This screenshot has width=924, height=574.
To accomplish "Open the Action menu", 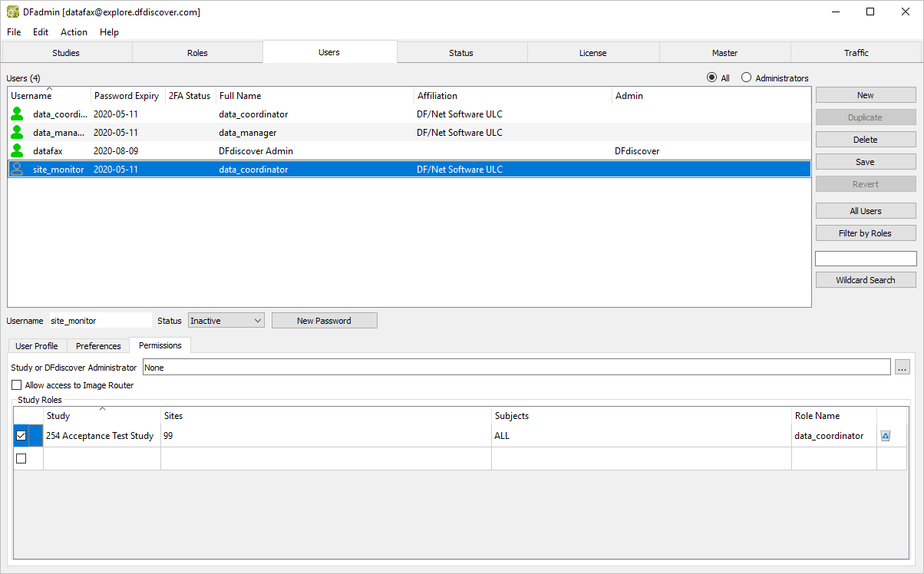I will point(74,32).
